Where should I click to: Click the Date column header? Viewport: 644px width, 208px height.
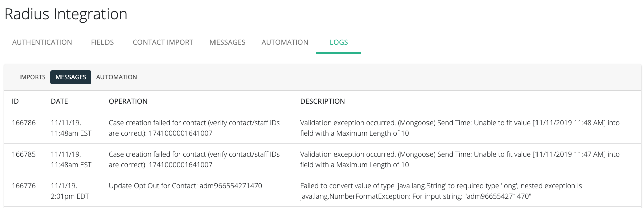point(59,101)
